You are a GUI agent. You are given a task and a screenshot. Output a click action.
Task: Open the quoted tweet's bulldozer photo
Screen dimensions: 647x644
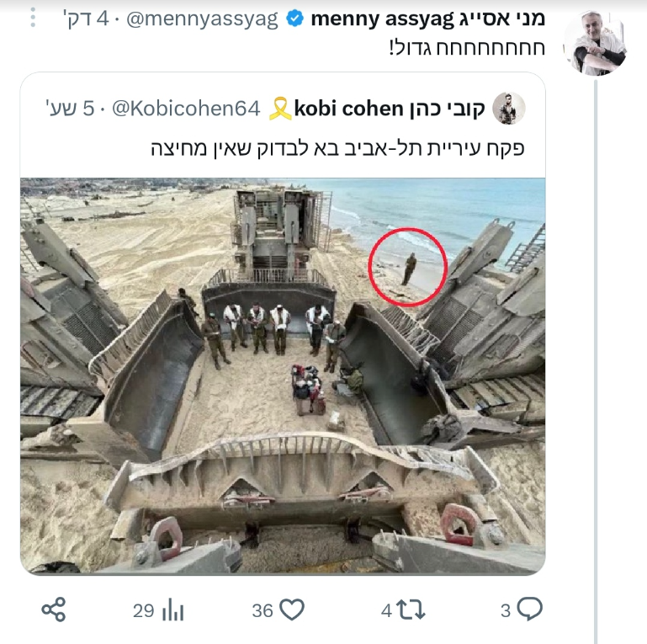(283, 375)
